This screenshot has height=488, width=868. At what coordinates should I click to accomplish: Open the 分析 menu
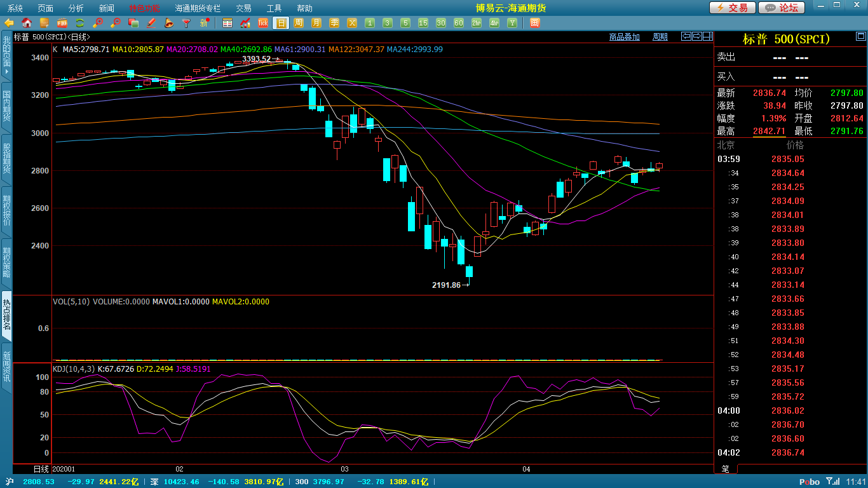point(76,8)
